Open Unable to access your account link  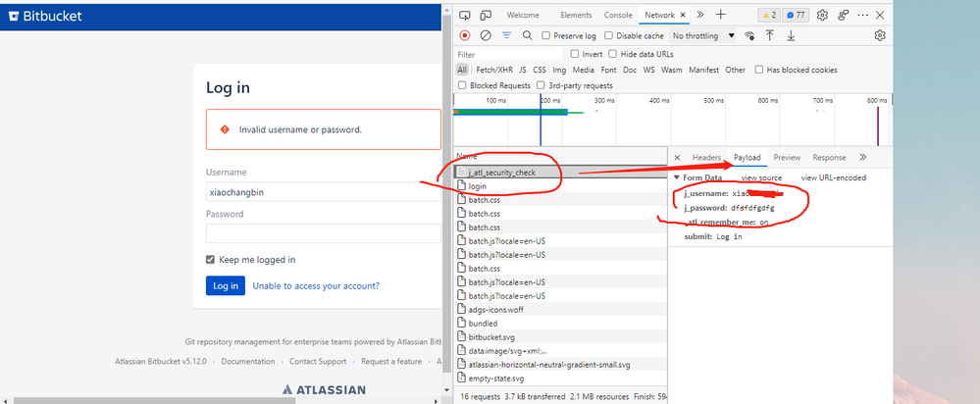[316, 286]
